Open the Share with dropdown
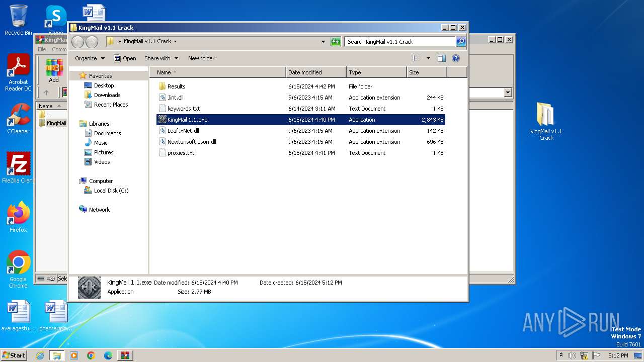644x362 pixels. 161,58
